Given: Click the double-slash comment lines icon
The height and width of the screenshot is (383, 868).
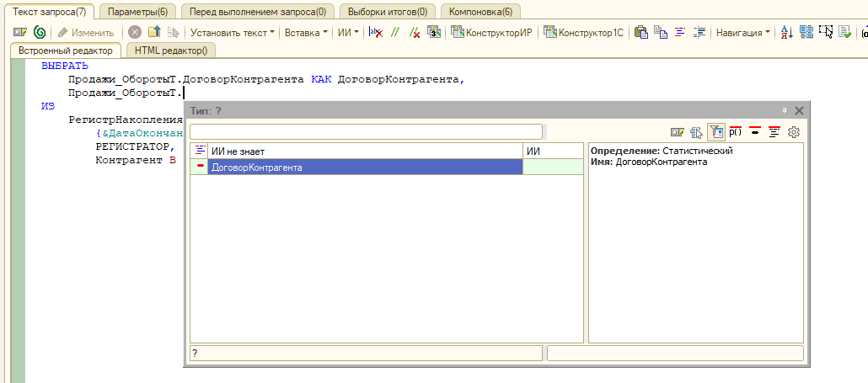Looking at the screenshot, I should (394, 33).
